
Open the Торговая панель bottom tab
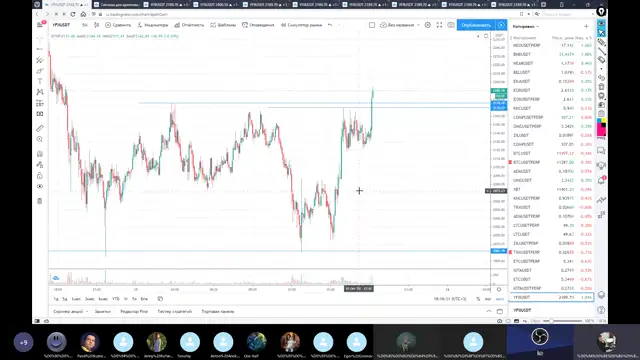click(218, 311)
